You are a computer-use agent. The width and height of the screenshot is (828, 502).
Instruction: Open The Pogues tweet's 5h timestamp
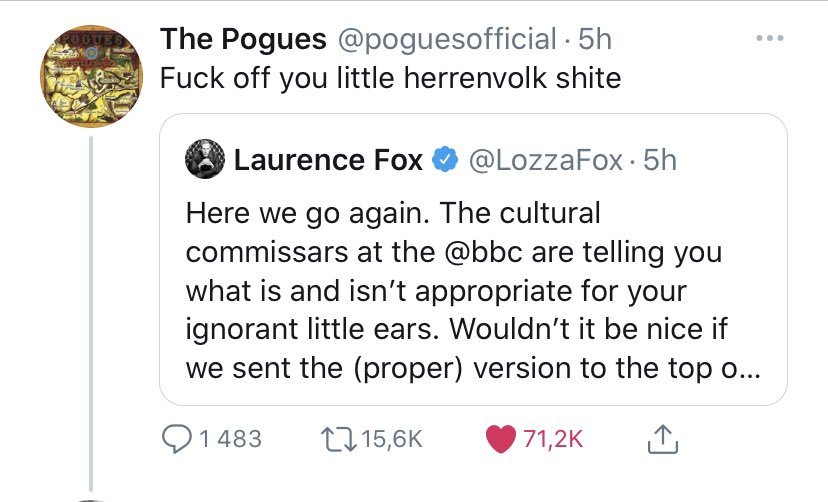tap(595, 39)
